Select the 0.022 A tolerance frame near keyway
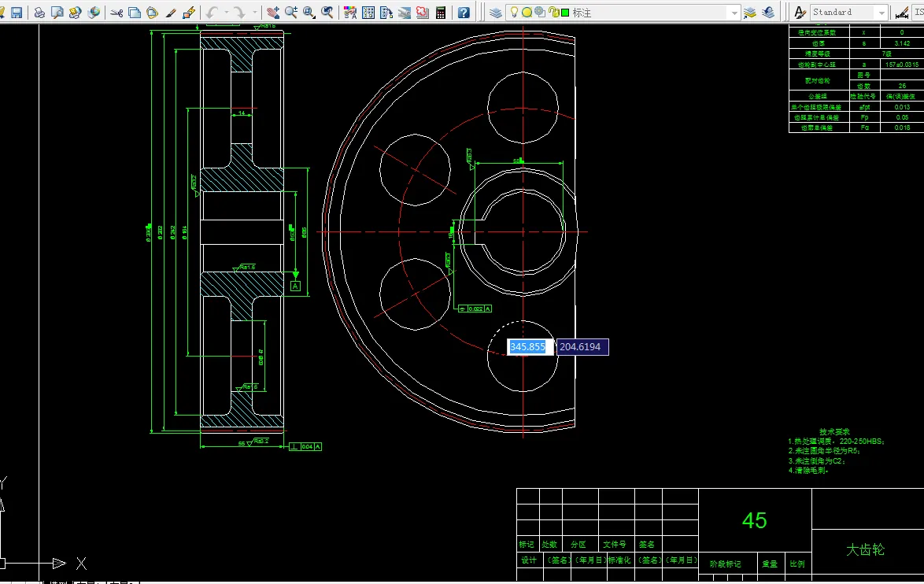 pyautogui.click(x=475, y=309)
